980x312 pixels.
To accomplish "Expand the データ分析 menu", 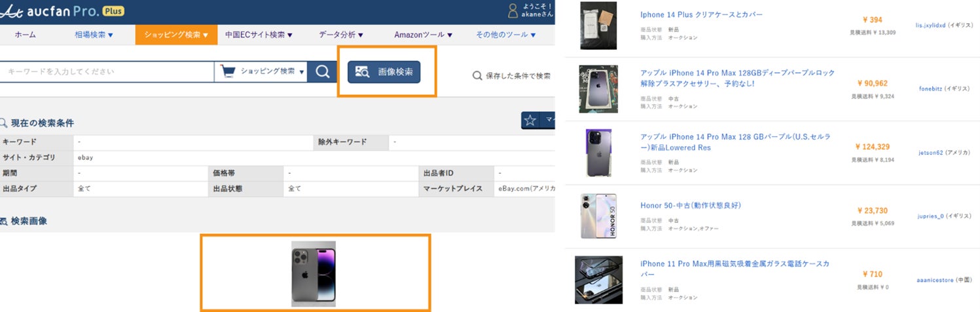I will point(341,35).
